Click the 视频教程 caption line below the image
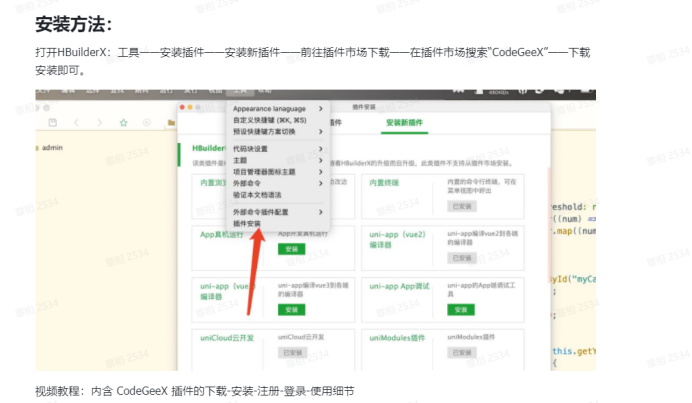 pos(195,391)
